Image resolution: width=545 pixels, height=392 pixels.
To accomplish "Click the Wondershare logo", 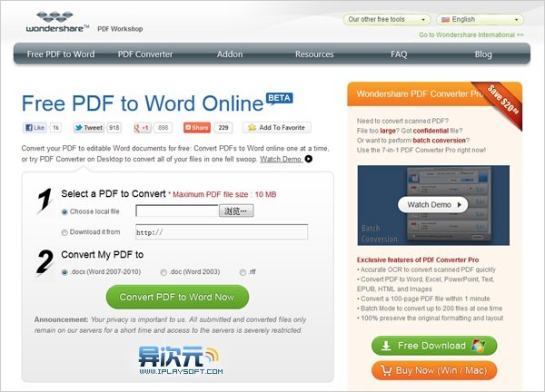I will (57, 22).
